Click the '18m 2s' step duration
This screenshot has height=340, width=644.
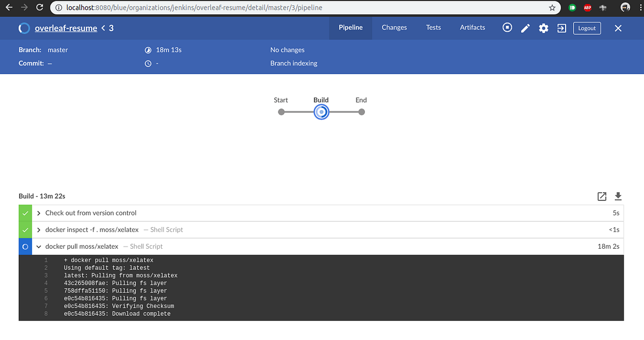tap(609, 247)
